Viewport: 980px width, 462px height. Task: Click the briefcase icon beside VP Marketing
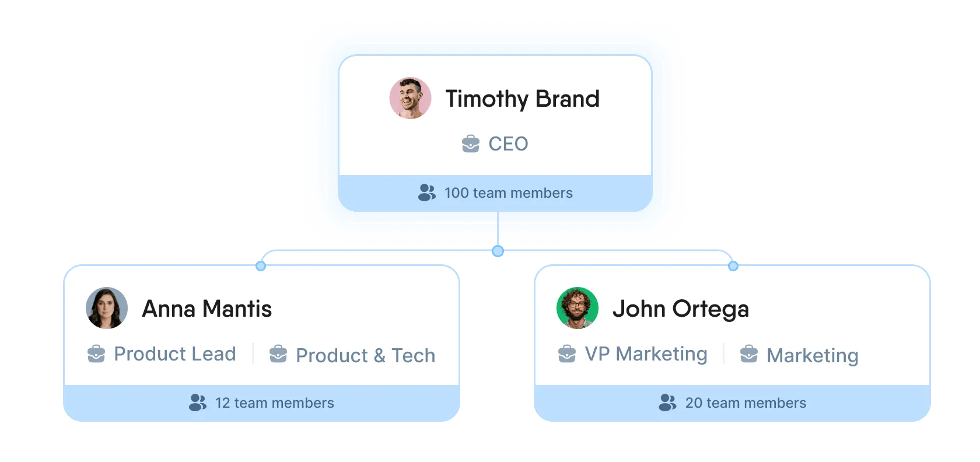(567, 353)
